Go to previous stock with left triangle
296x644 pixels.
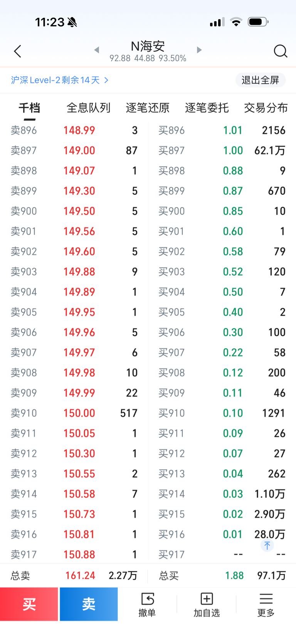click(x=97, y=50)
